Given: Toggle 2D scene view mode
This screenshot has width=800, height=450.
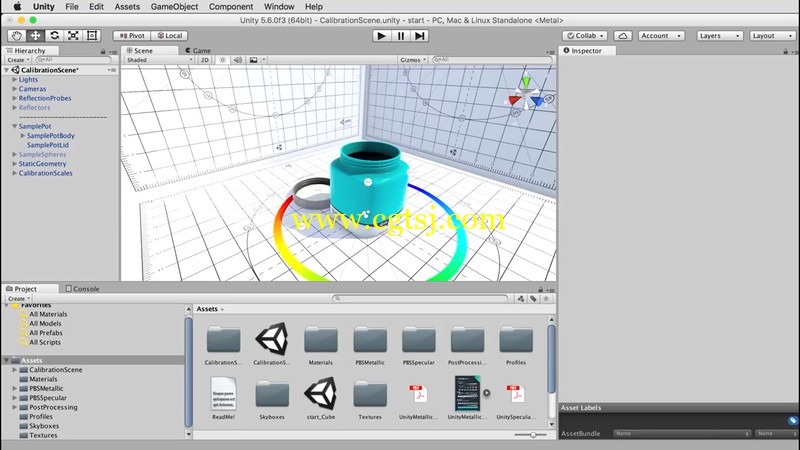Looking at the screenshot, I should [x=205, y=60].
